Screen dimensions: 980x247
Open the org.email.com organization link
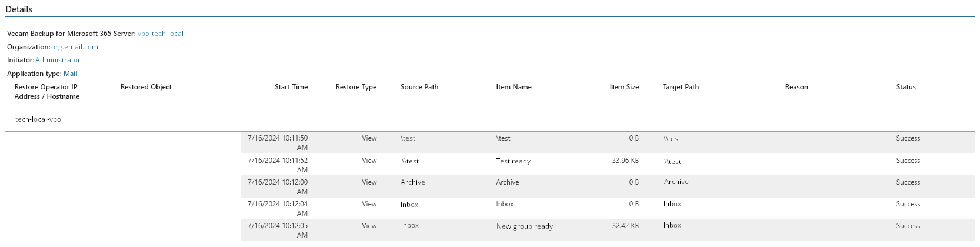pos(75,47)
